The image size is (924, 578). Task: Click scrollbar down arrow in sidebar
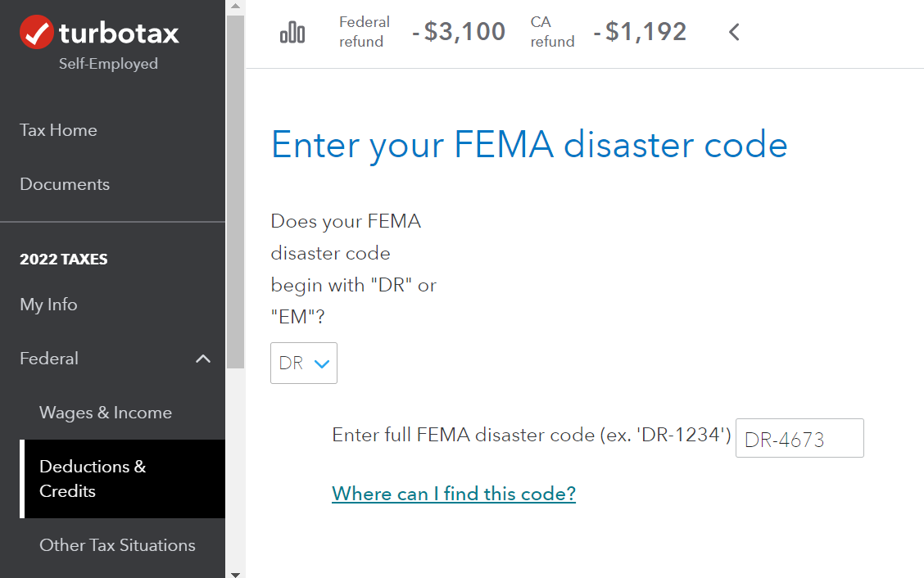tap(235, 574)
